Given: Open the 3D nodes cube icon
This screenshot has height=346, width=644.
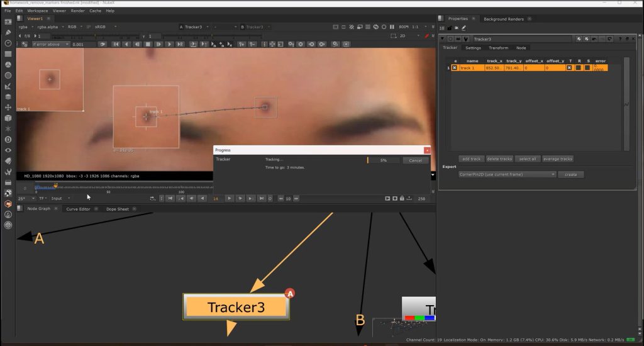Looking at the screenshot, I should (8, 118).
